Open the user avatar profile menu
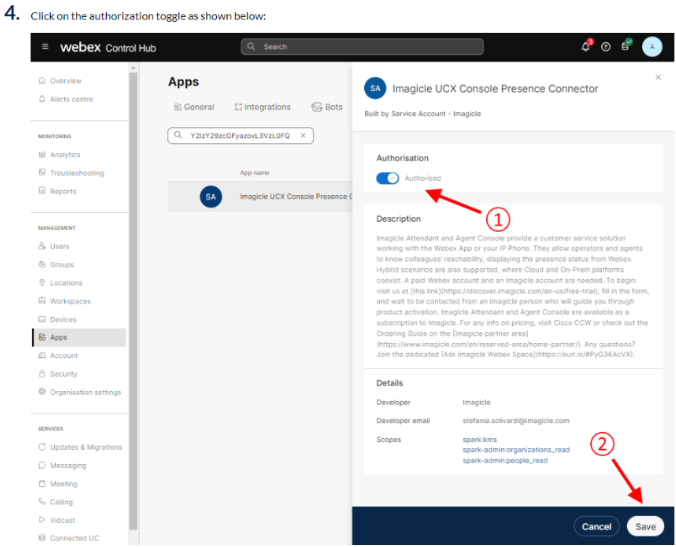 [x=652, y=47]
